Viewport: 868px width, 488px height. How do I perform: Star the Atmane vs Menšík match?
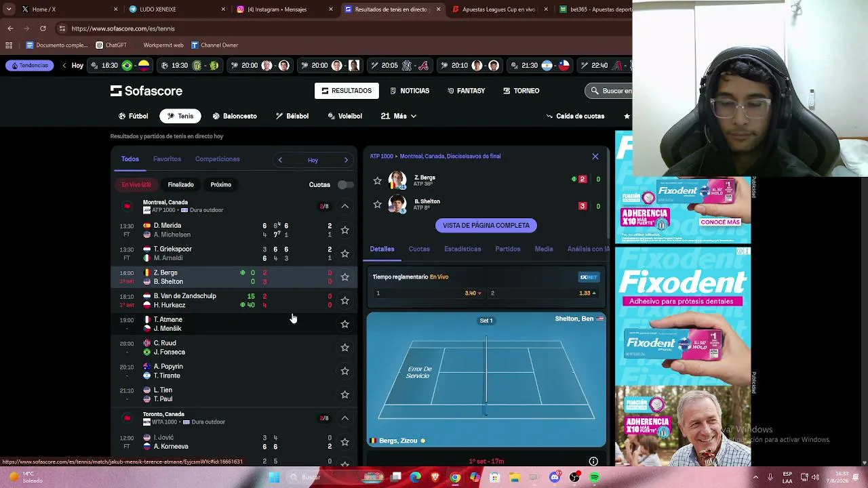coord(344,324)
